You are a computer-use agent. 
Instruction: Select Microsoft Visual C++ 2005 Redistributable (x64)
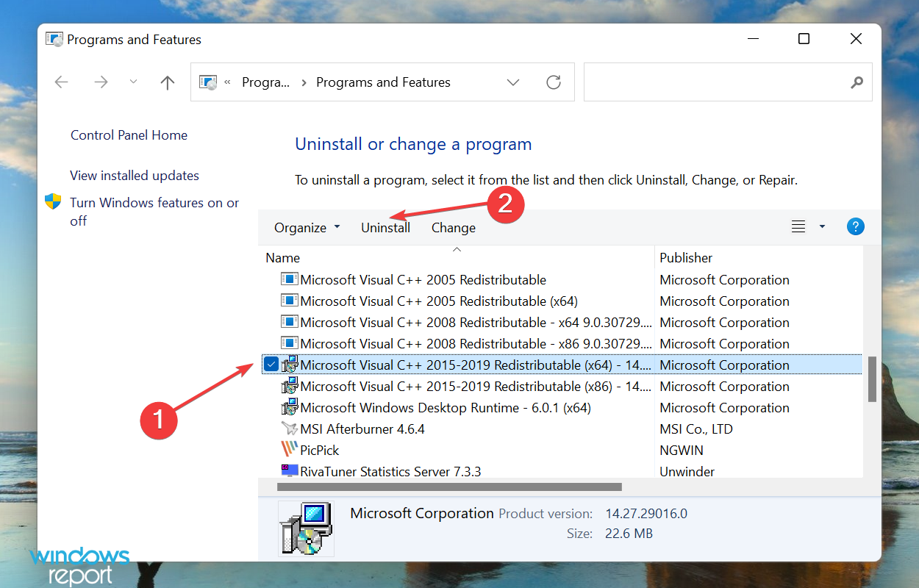[x=439, y=301]
